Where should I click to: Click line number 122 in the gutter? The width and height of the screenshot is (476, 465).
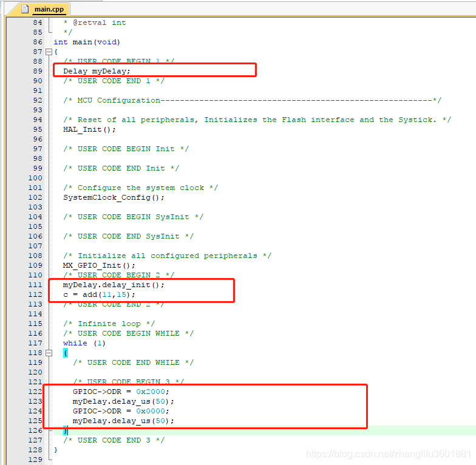point(35,392)
